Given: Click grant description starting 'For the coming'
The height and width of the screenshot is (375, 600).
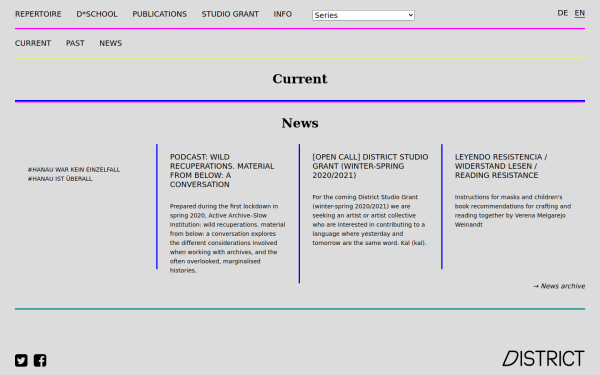Looking at the screenshot, I should (369, 220).
